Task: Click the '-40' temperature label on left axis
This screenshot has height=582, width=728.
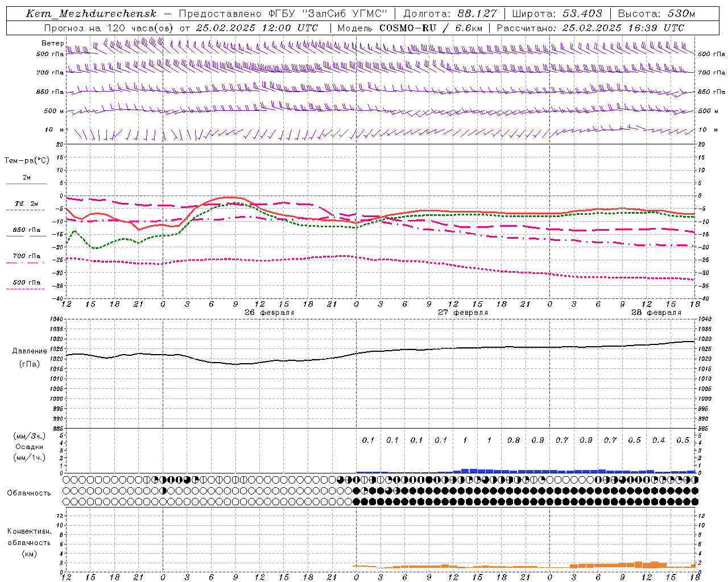Action: (x=58, y=298)
